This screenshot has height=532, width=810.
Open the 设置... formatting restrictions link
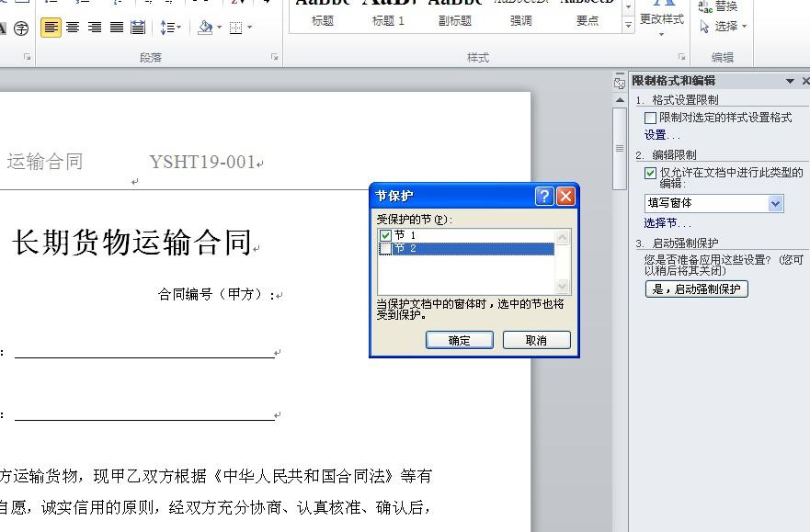tap(662, 135)
